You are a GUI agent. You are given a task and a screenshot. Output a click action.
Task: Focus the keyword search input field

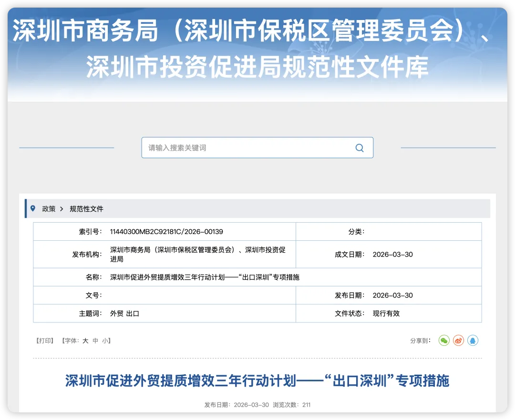point(257,148)
